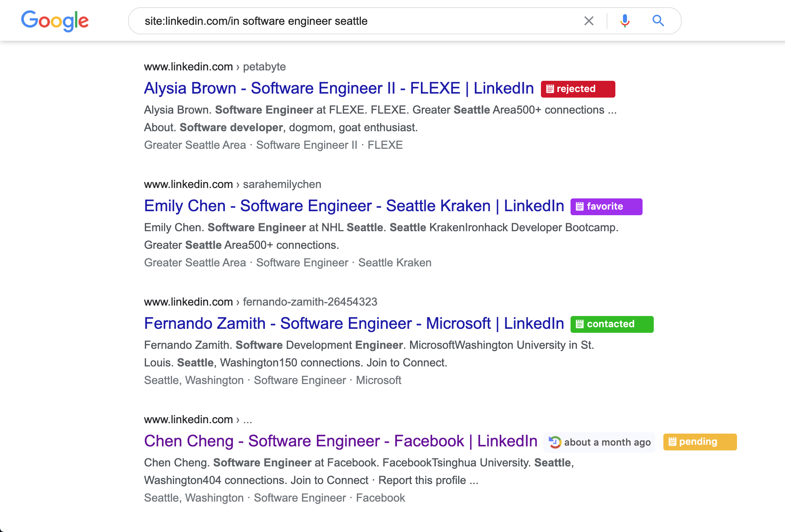Click the purple favorite status badge
Image resolution: width=785 pixels, height=532 pixels.
606,206
